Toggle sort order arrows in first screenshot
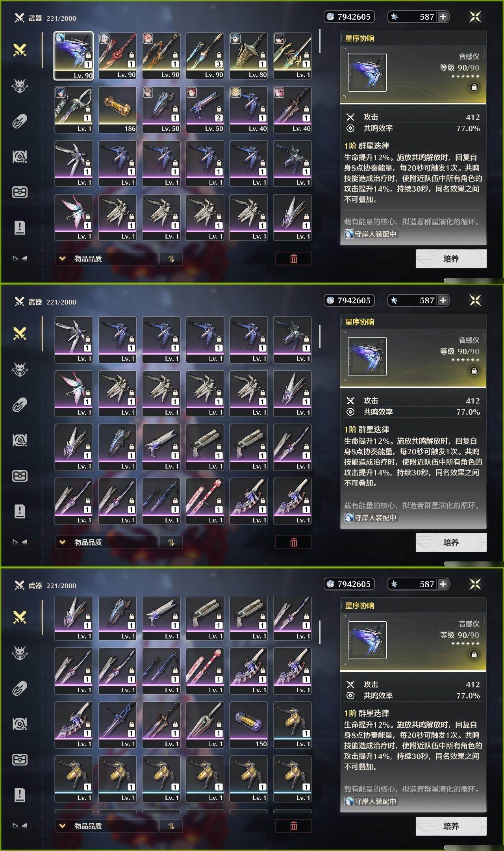Viewport: 504px width, 851px height. click(x=171, y=259)
